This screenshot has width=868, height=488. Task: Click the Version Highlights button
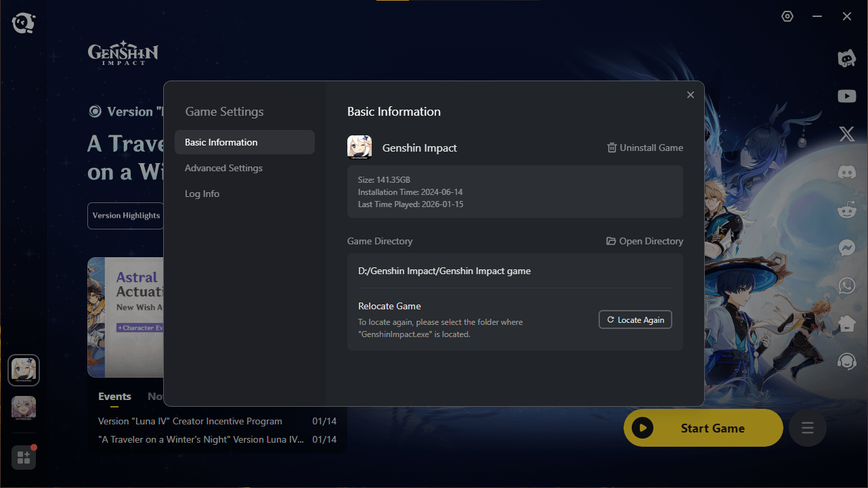pyautogui.click(x=126, y=215)
